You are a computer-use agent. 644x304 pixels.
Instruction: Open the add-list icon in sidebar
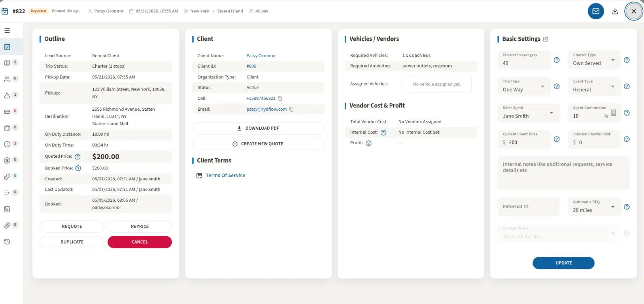pos(7,193)
